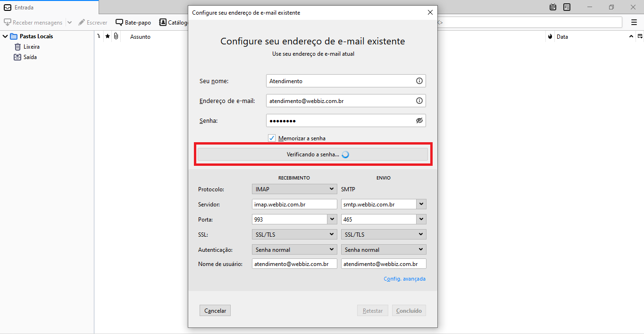Click the calendar icon in title bar

(x=553, y=7)
